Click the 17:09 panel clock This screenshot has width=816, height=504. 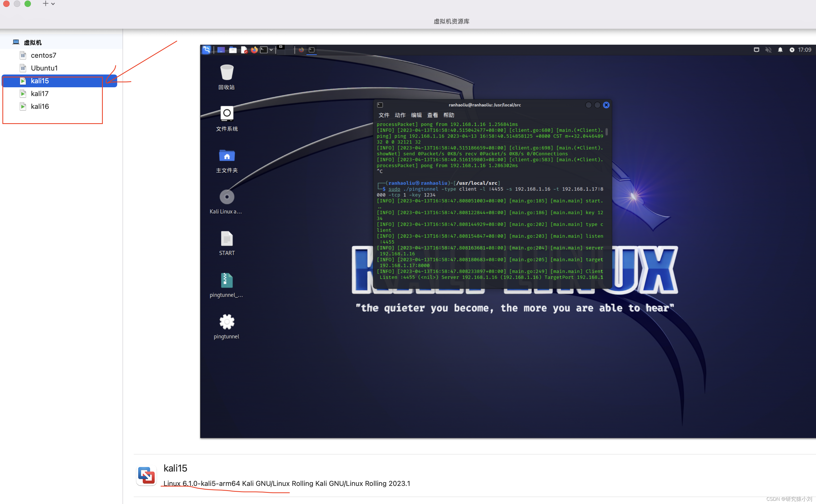pyautogui.click(x=804, y=50)
